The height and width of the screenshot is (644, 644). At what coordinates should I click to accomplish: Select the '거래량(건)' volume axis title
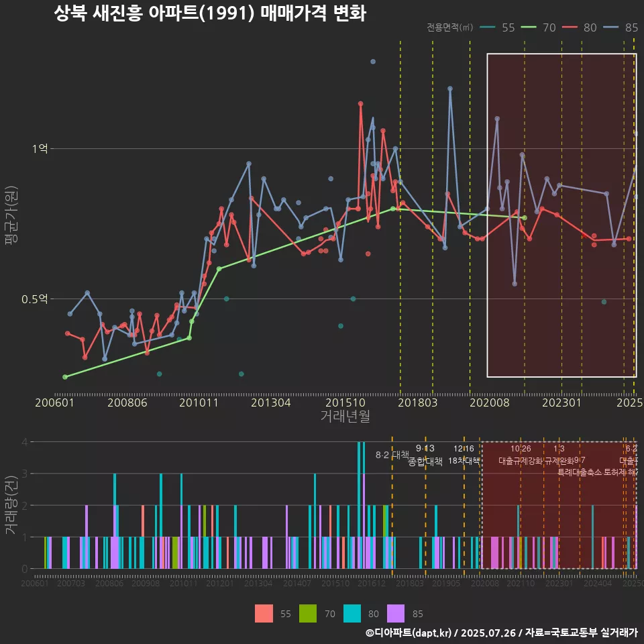point(10,505)
